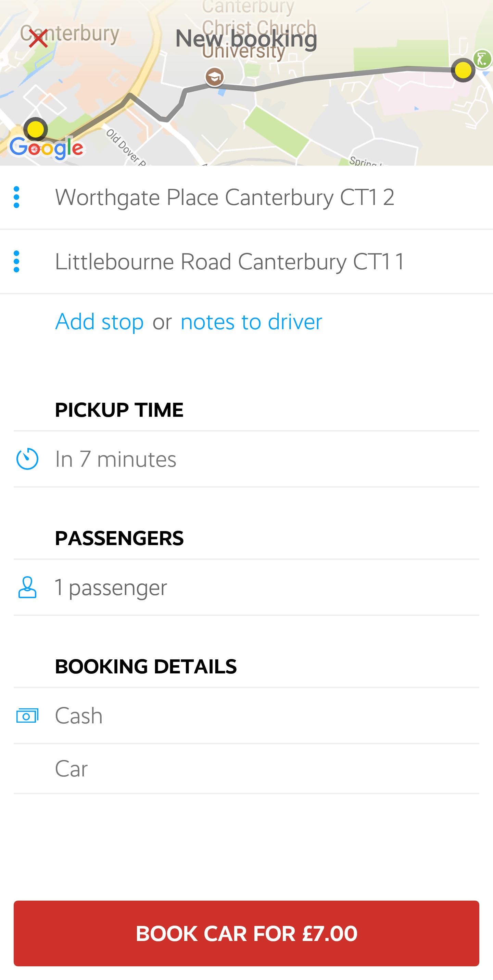The height and width of the screenshot is (980, 493).
Task: Tap the three-dot handle beside Littlebourne Road
Action: pyautogui.click(x=16, y=261)
